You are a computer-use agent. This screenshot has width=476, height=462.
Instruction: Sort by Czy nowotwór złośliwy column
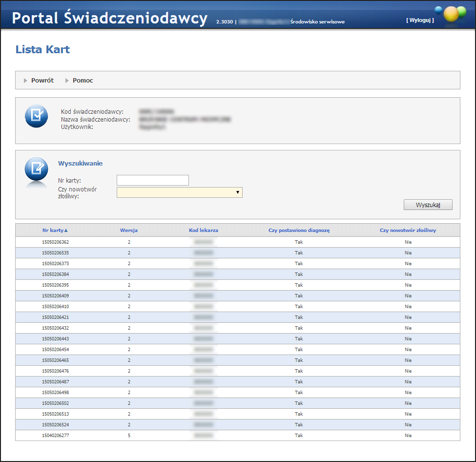[408, 231]
